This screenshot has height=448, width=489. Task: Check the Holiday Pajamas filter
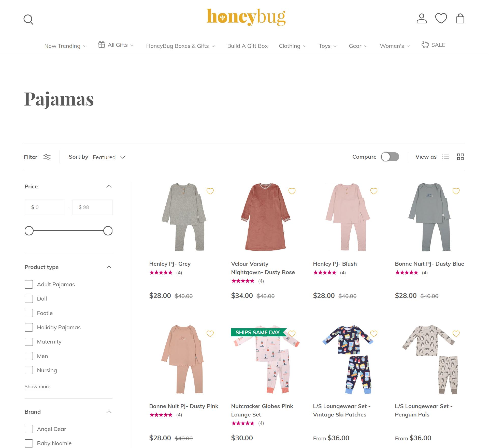pyautogui.click(x=29, y=327)
